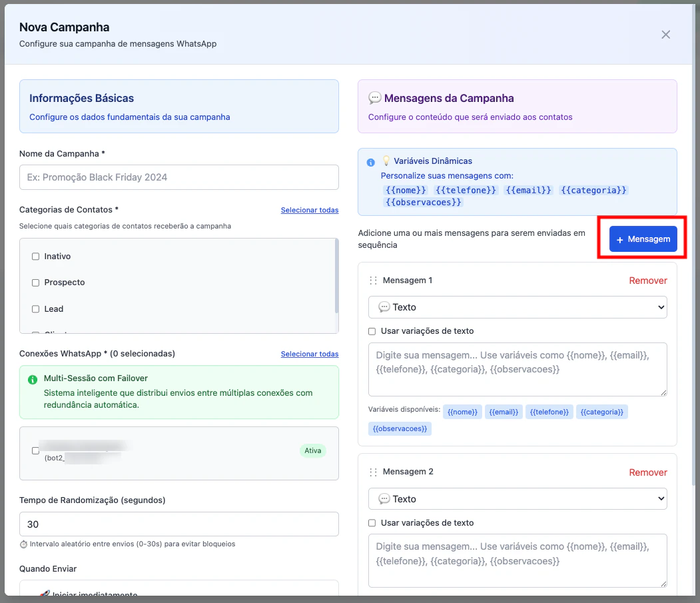
Task: Click the green info icon for Multi-Sessão
Action: point(33,380)
